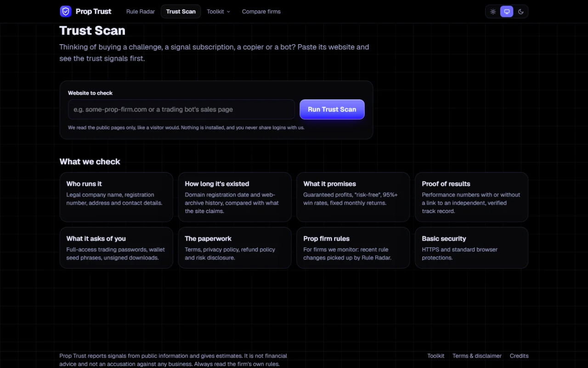This screenshot has height=368, width=588.
Task: Click the Prop Trust shield logo icon
Action: pos(66,11)
